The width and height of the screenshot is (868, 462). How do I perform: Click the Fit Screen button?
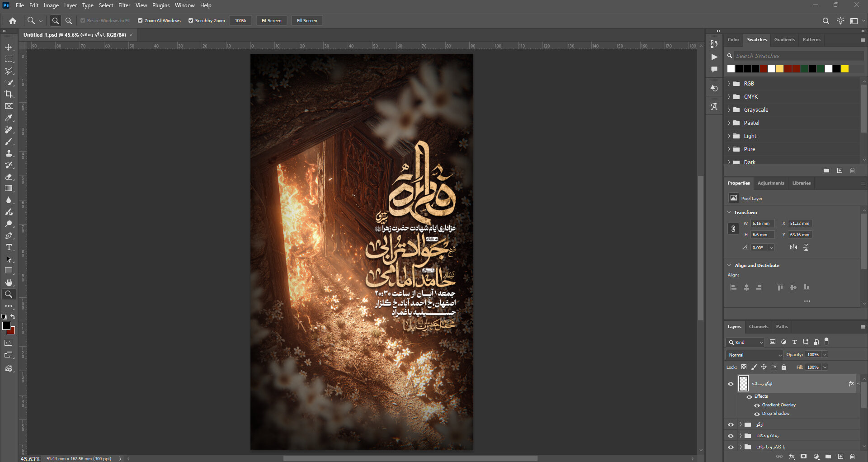click(271, 20)
